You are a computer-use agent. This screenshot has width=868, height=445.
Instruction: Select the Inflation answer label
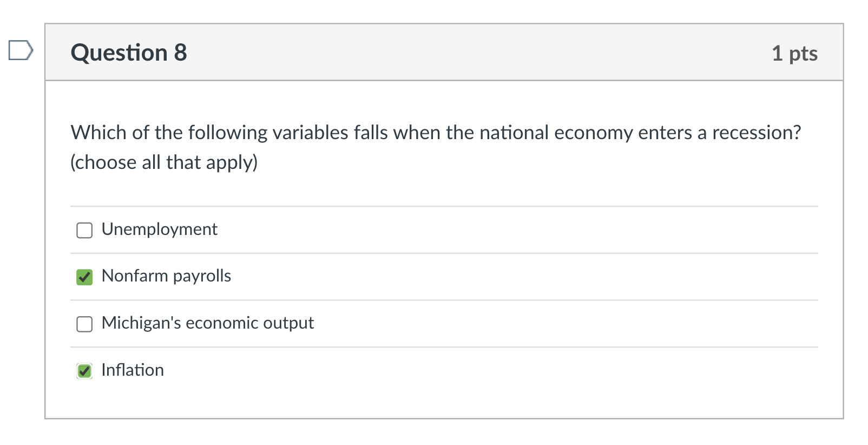pyautogui.click(x=133, y=370)
